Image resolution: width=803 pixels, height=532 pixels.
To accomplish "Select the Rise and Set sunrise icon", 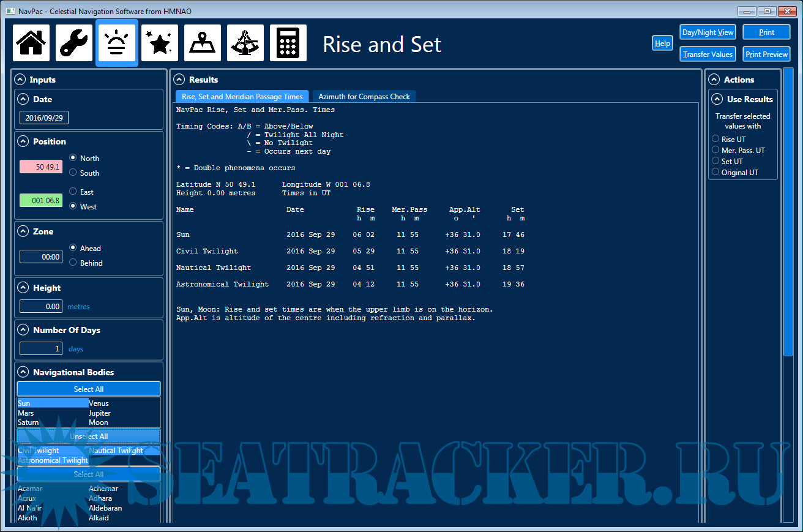I will click(117, 43).
